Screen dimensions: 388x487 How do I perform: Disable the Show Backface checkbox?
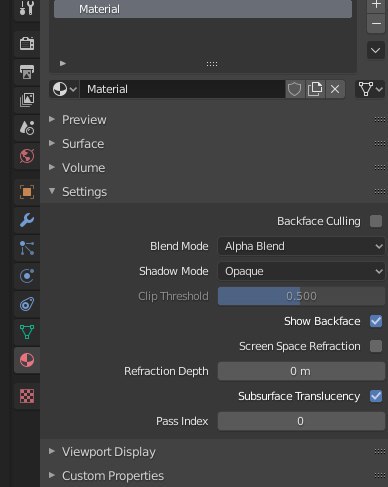click(x=376, y=321)
